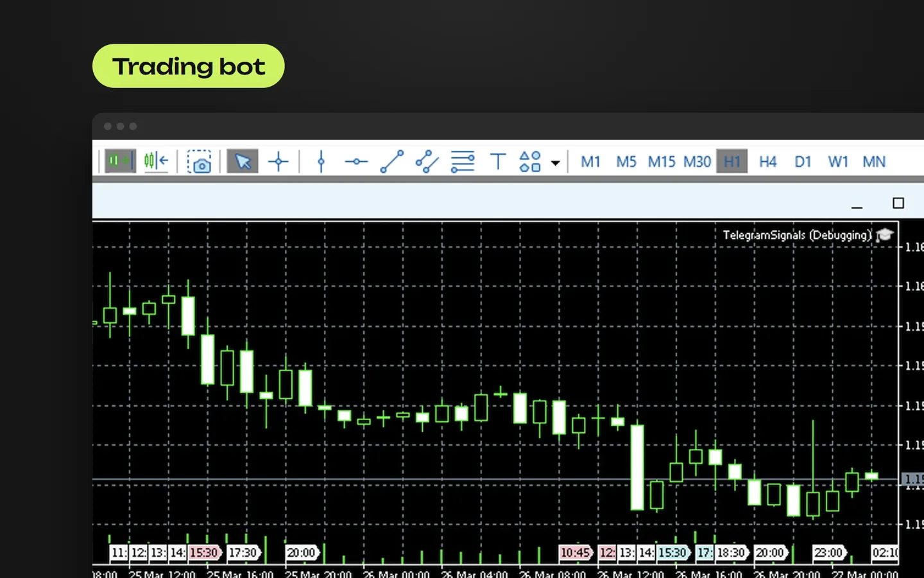Select the 23:00 event marker
The height and width of the screenshot is (578, 924).
pos(829,552)
